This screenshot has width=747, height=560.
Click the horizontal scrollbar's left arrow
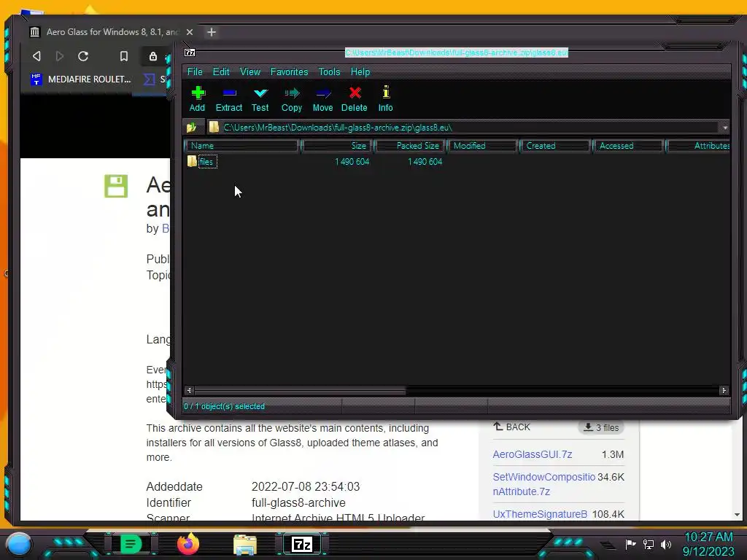click(189, 391)
